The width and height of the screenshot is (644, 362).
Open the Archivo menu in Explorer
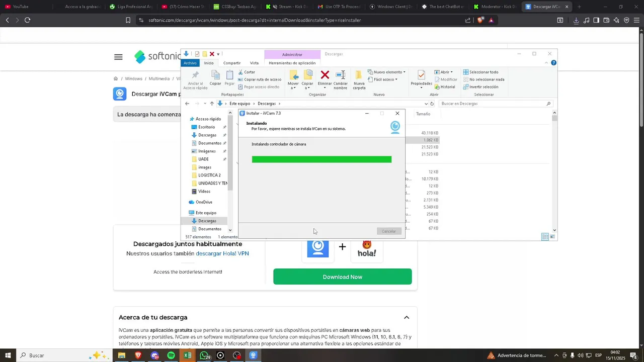190,63
